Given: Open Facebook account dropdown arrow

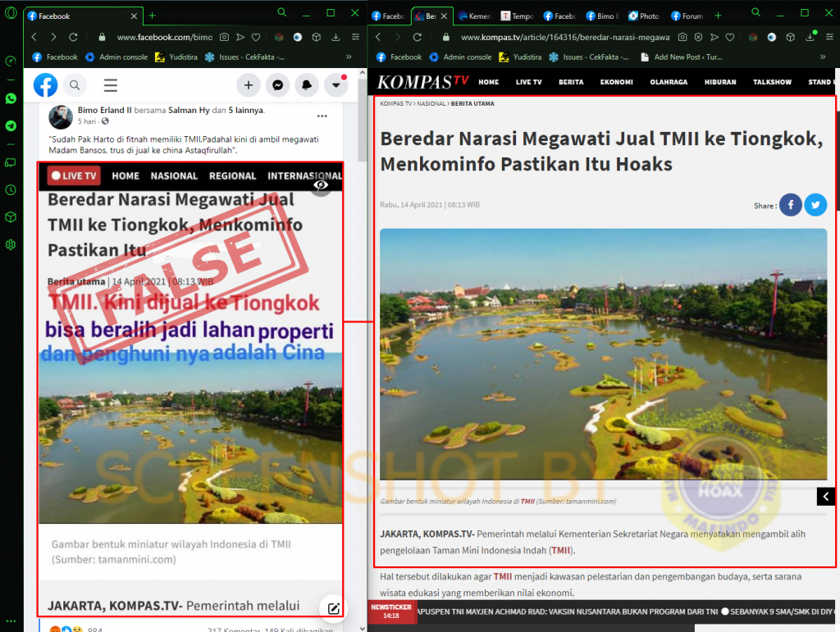Looking at the screenshot, I should tap(336, 85).
